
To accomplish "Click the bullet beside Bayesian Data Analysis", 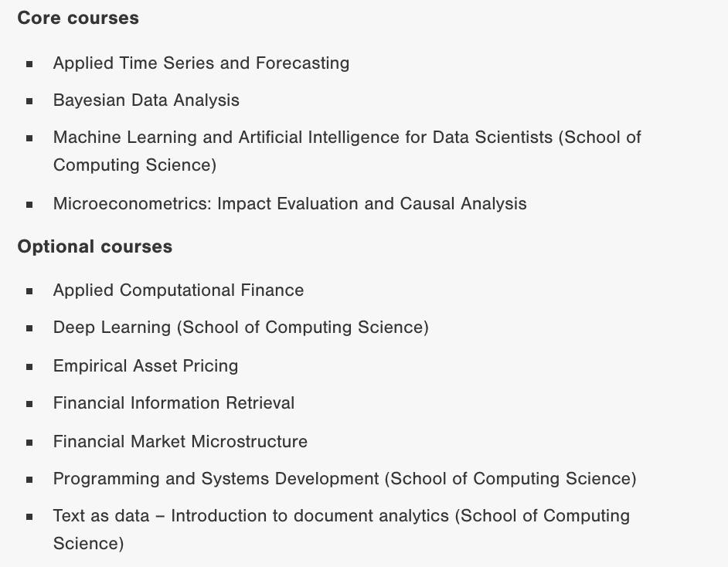I will (x=29, y=101).
